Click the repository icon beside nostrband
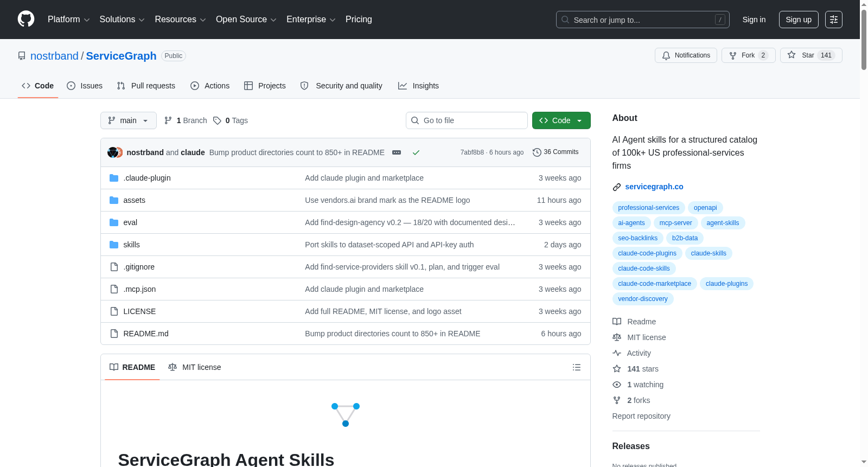 [x=22, y=56]
